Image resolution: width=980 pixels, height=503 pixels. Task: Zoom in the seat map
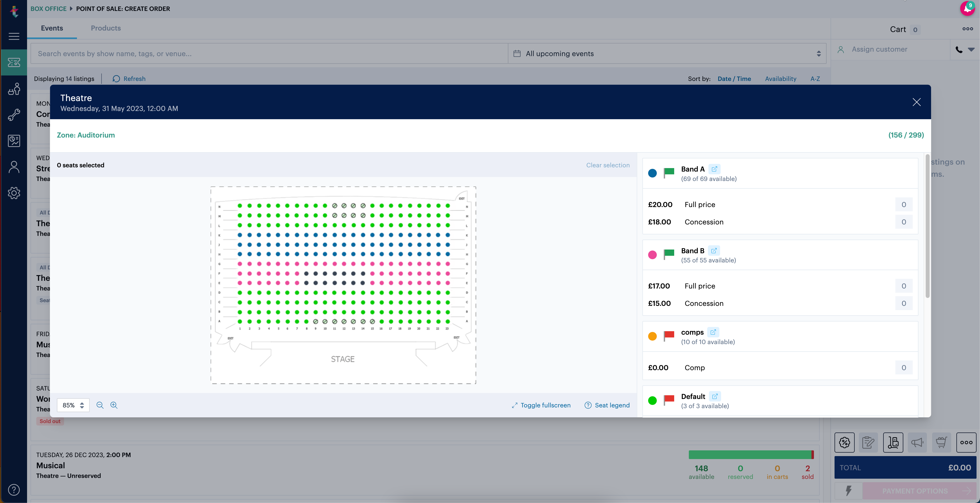tap(114, 405)
